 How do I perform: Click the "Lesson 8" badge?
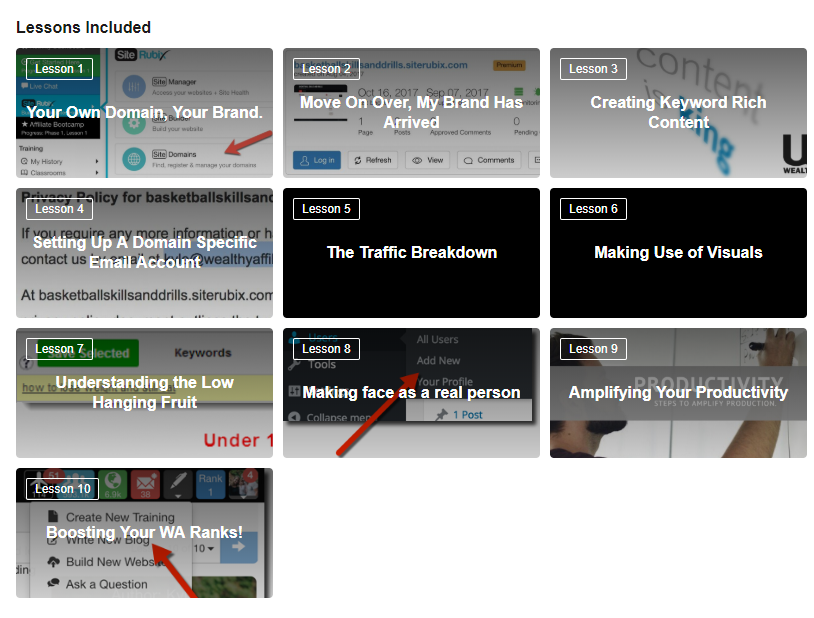point(326,349)
